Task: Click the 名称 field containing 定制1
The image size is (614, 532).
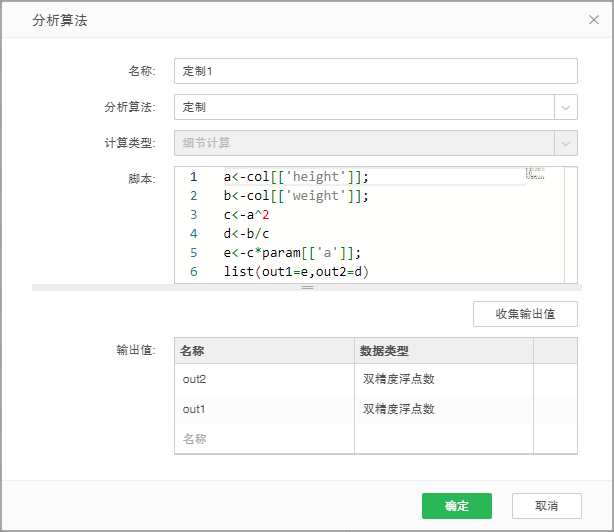Action: 375,71
